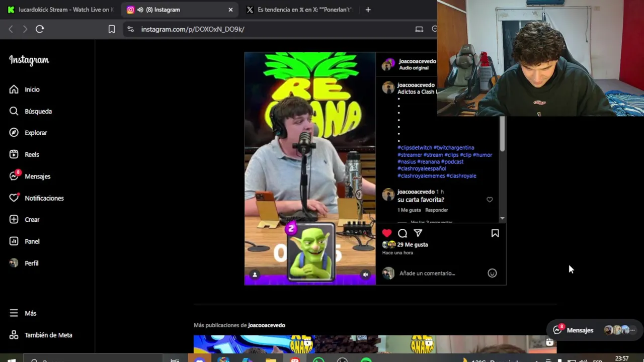Viewport: 644px width, 362px height.
Task: Click the comment bubble icon
Action: [x=403, y=233]
